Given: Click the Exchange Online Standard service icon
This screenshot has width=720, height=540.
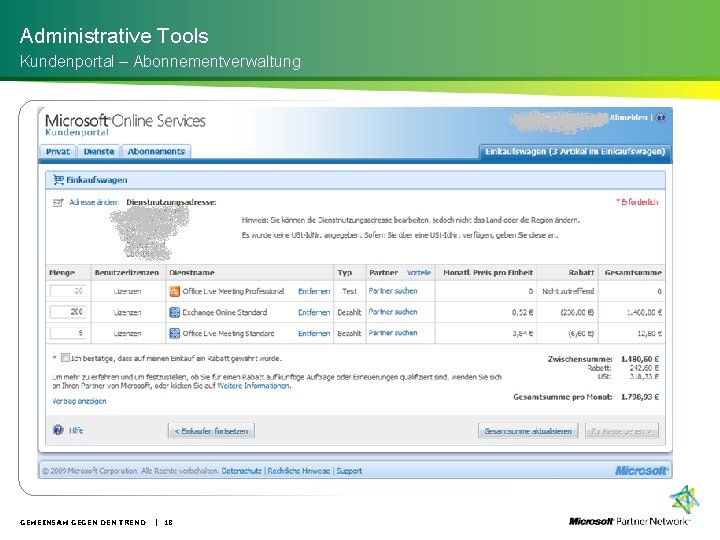Looking at the screenshot, I should (x=174, y=312).
